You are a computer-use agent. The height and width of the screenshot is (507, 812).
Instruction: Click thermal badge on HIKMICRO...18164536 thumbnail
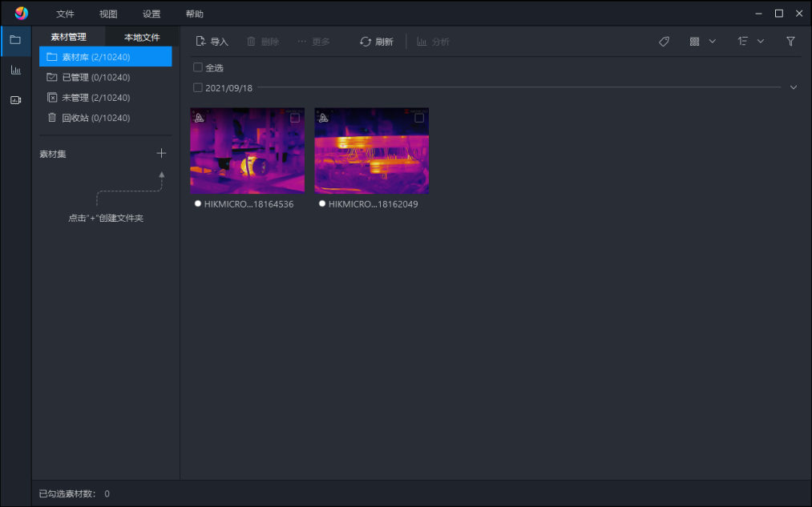[200, 118]
